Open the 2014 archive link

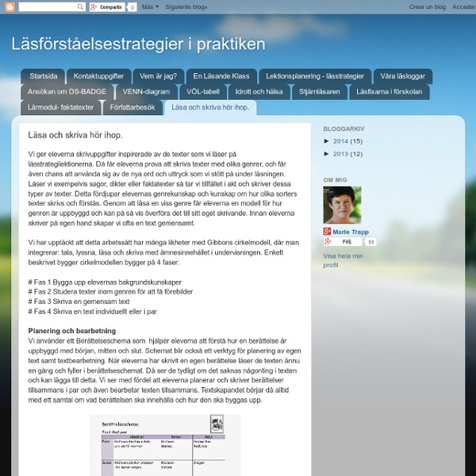(340, 141)
